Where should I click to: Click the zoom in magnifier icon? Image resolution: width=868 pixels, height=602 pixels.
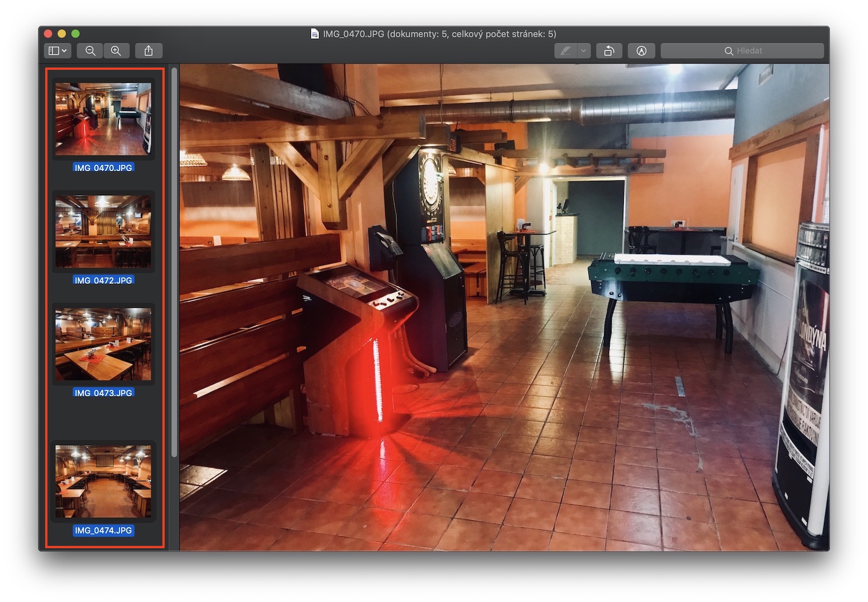(x=116, y=51)
